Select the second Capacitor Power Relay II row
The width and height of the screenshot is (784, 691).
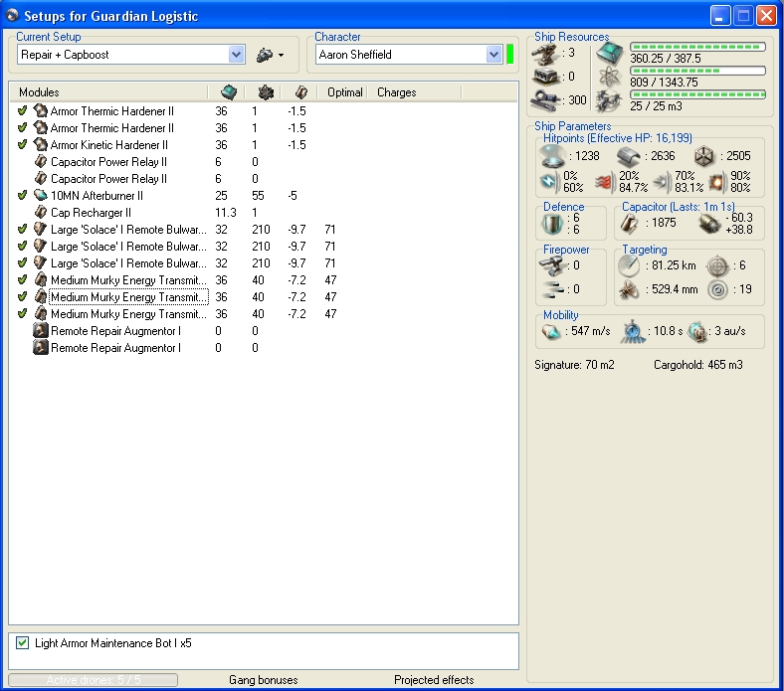[263, 179]
